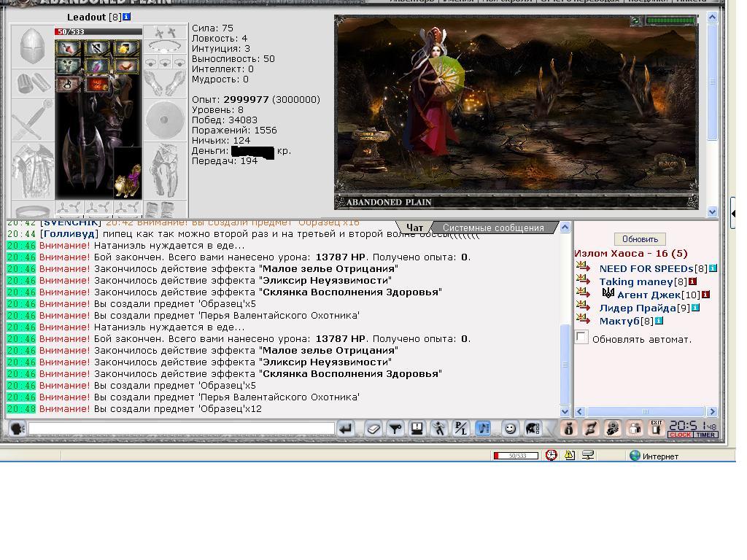747x560 pixels.
Task: Click the 50/533 health bar
Action: click(x=98, y=32)
